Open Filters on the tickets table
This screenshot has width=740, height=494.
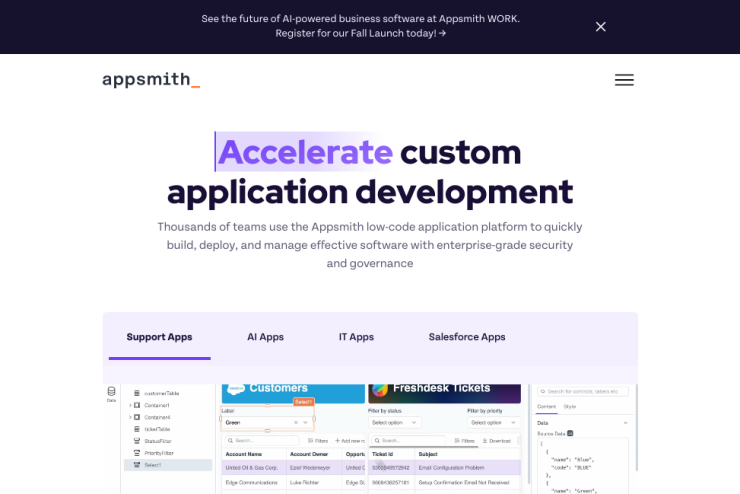click(465, 441)
